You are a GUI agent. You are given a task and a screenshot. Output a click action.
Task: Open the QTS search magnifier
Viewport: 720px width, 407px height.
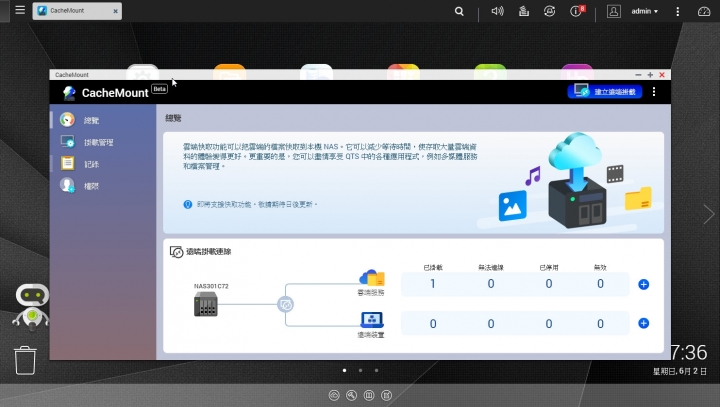tap(459, 11)
